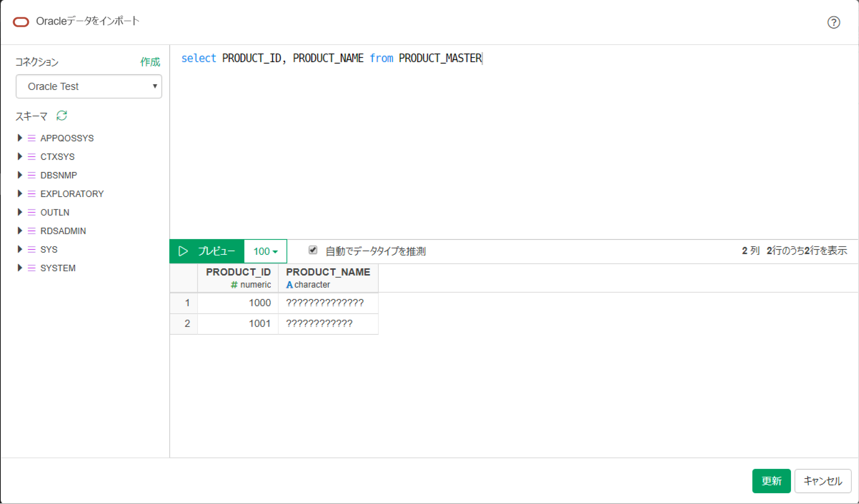Open the help question mark icon
Viewport: 859px width, 504px height.
click(x=833, y=23)
